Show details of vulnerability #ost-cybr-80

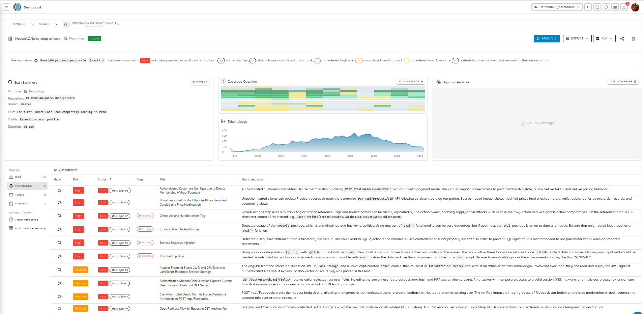point(60,191)
